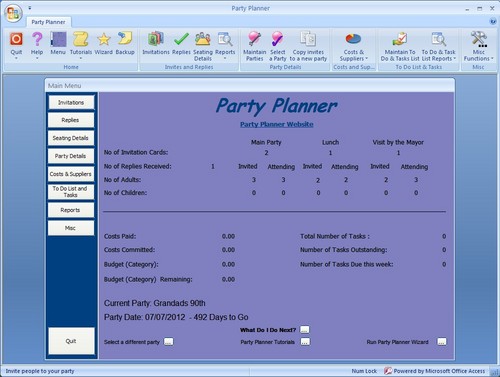This screenshot has width=500, height=377.
Task: Click Num Lock status bar indicator
Action: (364, 371)
